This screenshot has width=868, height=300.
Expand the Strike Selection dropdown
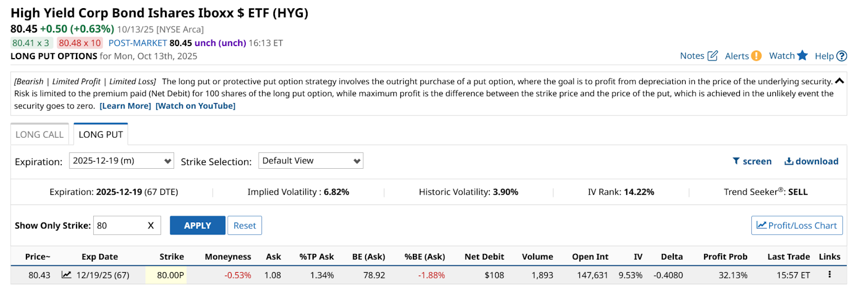pos(310,161)
